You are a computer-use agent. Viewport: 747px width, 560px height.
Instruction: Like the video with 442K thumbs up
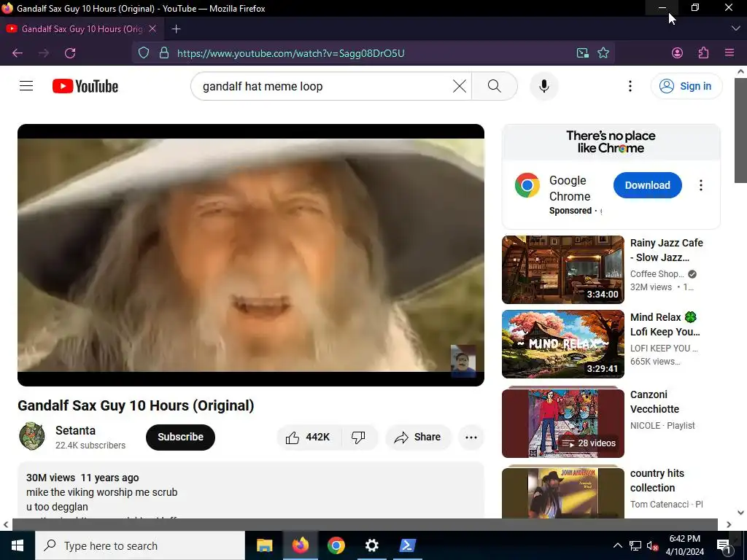pos(309,437)
